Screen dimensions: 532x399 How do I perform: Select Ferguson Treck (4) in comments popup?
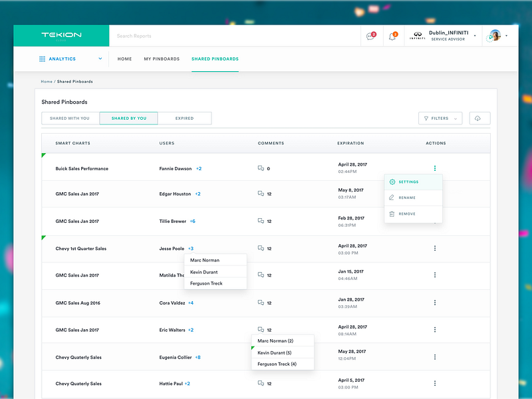(x=283, y=364)
